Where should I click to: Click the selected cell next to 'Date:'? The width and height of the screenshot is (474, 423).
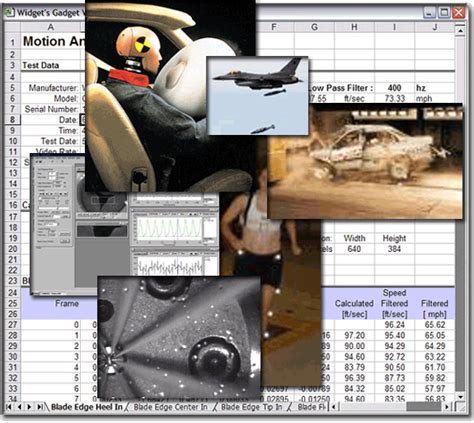coord(83,120)
